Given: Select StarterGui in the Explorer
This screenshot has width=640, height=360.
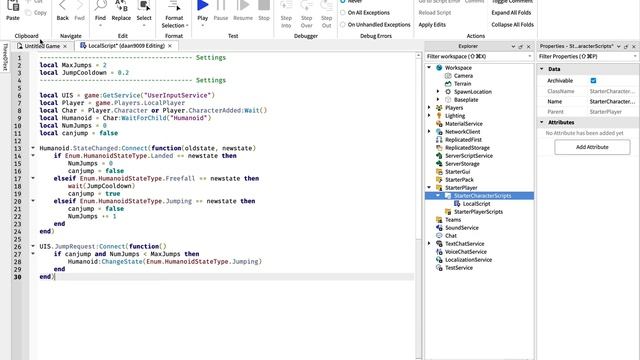Looking at the screenshot, I should (458, 172).
